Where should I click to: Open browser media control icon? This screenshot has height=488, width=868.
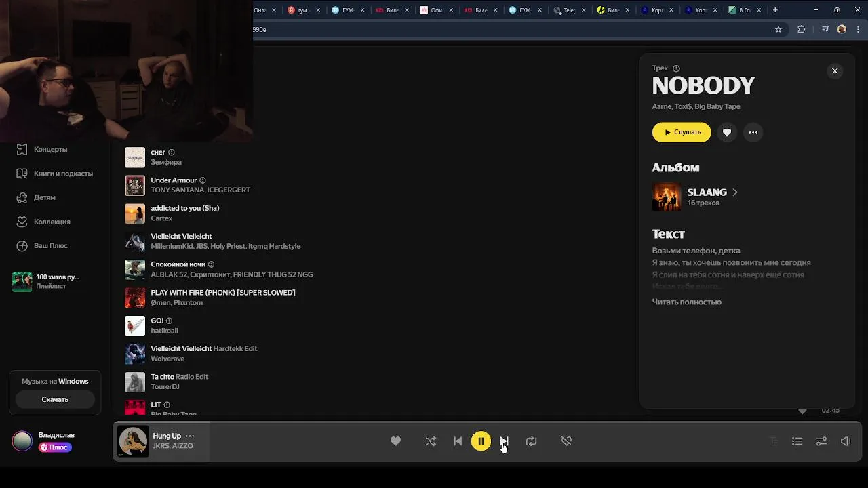825,29
